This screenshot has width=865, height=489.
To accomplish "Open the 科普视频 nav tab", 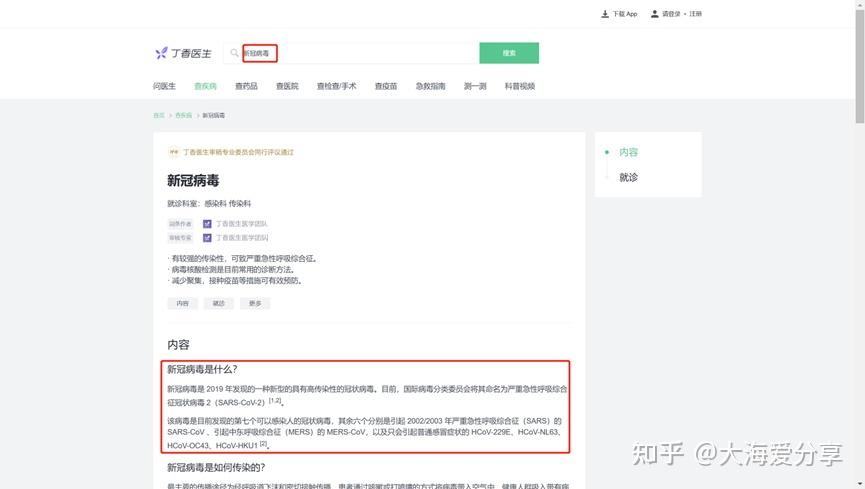I will (x=520, y=86).
